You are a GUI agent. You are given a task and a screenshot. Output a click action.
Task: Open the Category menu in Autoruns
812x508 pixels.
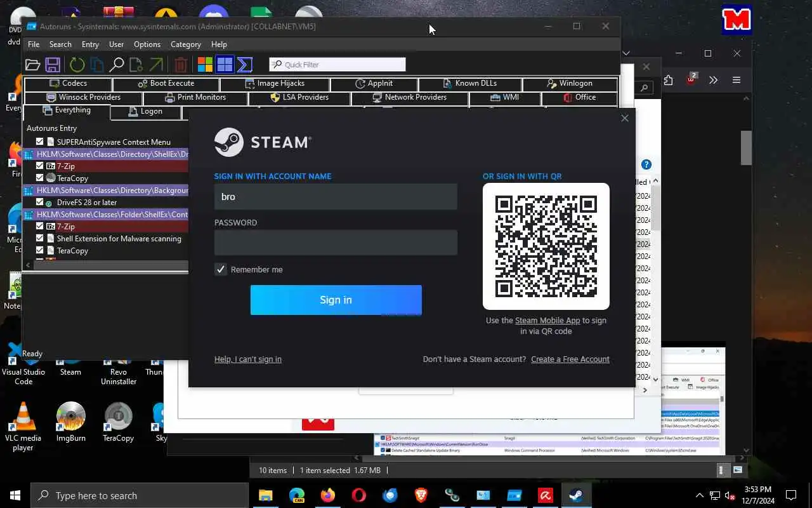coord(186,44)
